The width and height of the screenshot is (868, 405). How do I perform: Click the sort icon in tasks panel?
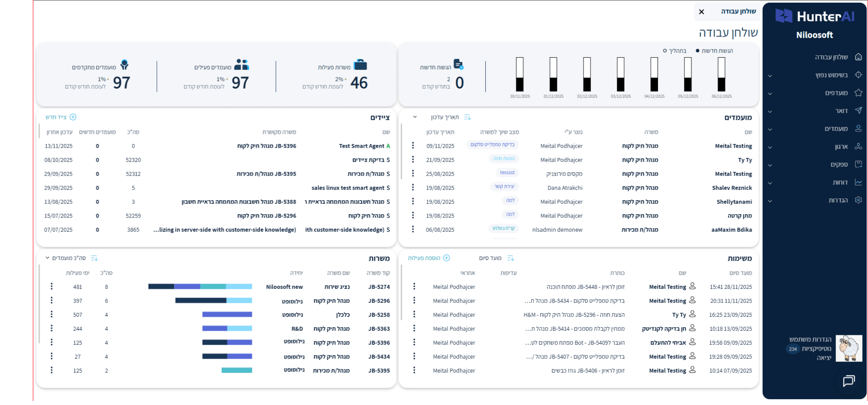click(x=510, y=258)
